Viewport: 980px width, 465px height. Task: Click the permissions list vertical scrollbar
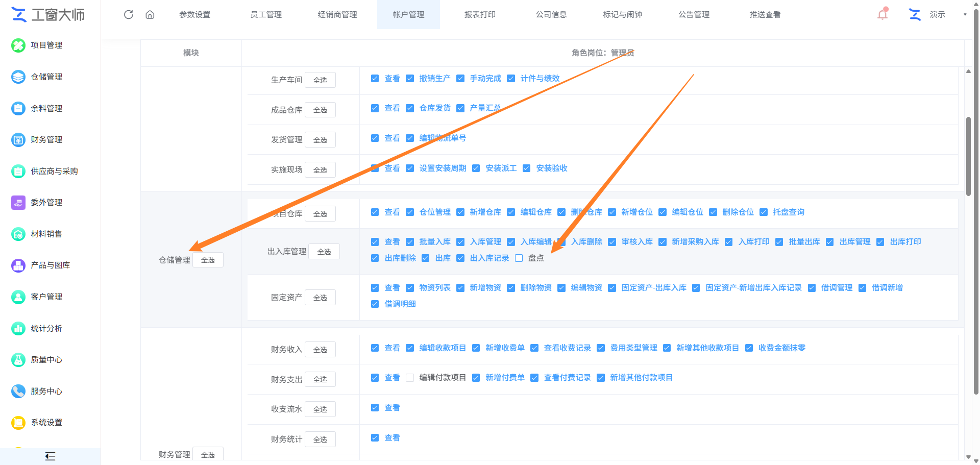pyautogui.click(x=968, y=157)
